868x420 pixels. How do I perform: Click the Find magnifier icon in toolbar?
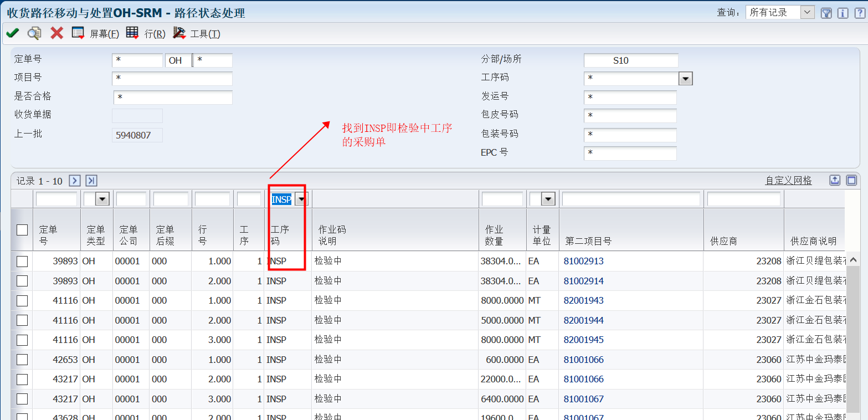pos(34,33)
